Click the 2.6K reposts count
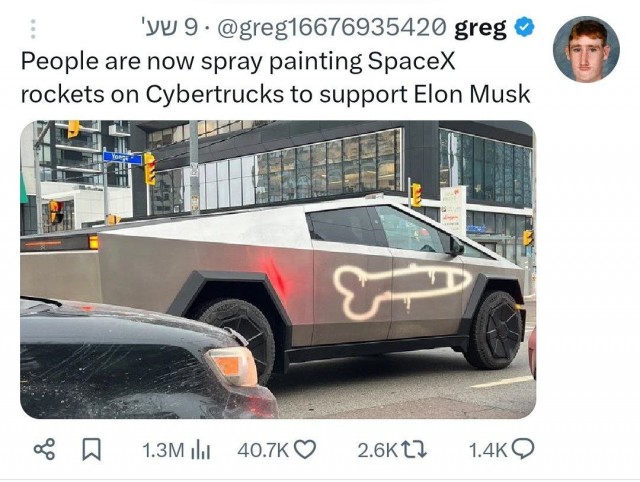The image size is (640, 482). (x=377, y=450)
